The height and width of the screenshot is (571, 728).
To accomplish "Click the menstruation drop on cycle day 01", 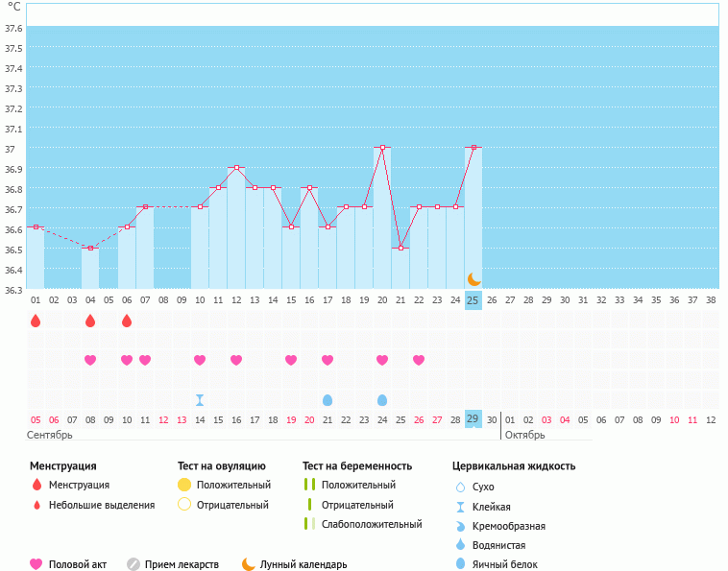I will tap(36, 321).
